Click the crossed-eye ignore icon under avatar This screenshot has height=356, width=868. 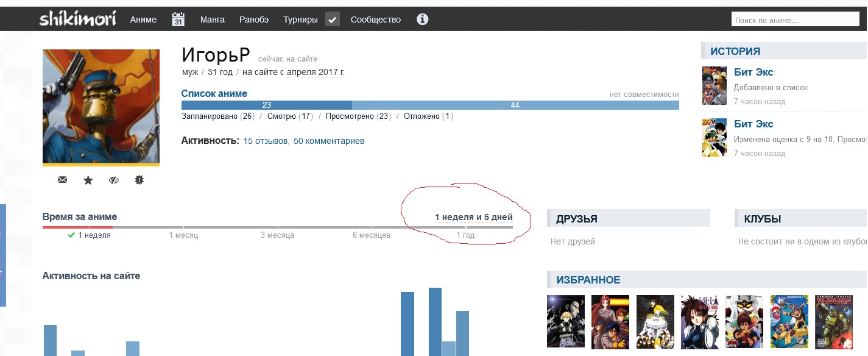(x=113, y=180)
